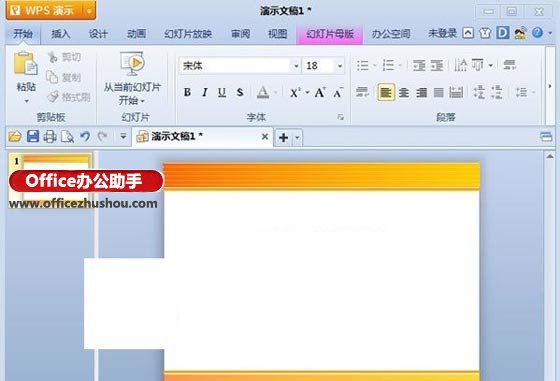Click the 未登录 login link
560x381 pixels.
click(x=442, y=34)
